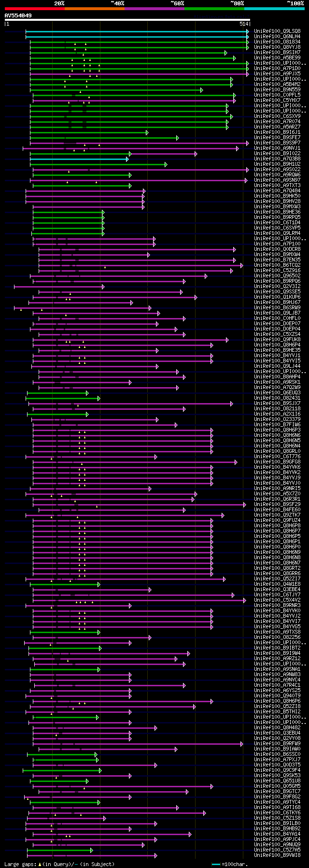This screenshot has width=309, height=868.
Task: Open hit UniRef100_A5BE99
Action: [x=277, y=58]
